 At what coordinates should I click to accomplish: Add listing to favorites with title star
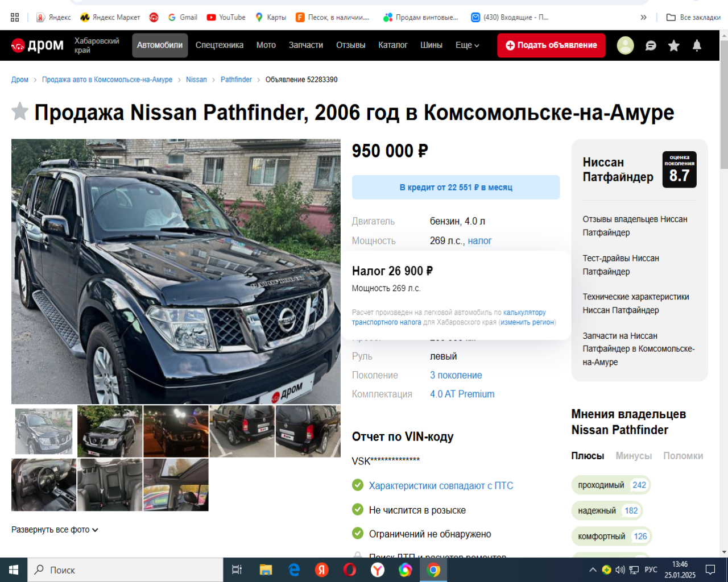[x=20, y=111]
